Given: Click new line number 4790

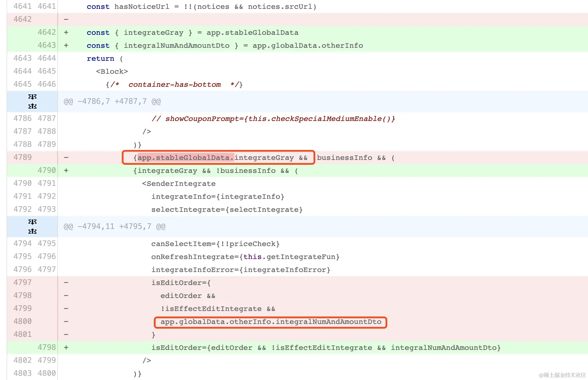Looking at the screenshot, I should coord(47,170).
